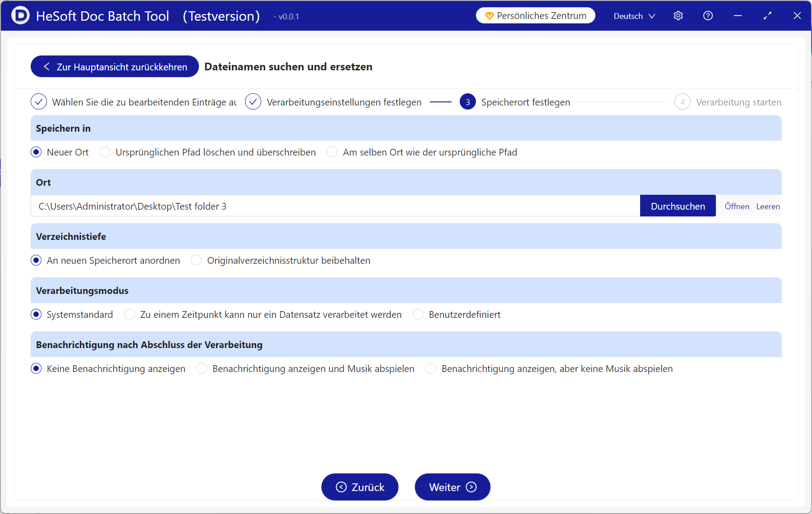Click the Öffnen link
This screenshot has width=812, height=514.
tap(737, 207)
